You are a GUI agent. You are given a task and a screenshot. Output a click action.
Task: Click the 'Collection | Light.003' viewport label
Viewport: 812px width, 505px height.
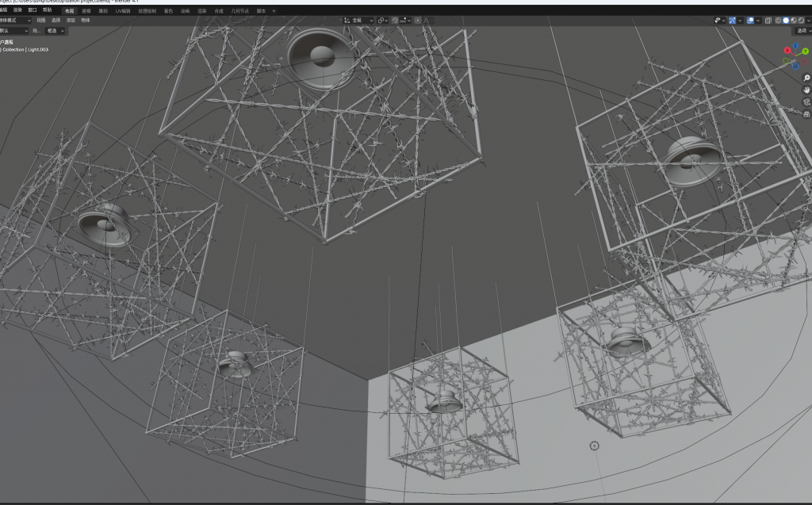(x=25, y=50)
